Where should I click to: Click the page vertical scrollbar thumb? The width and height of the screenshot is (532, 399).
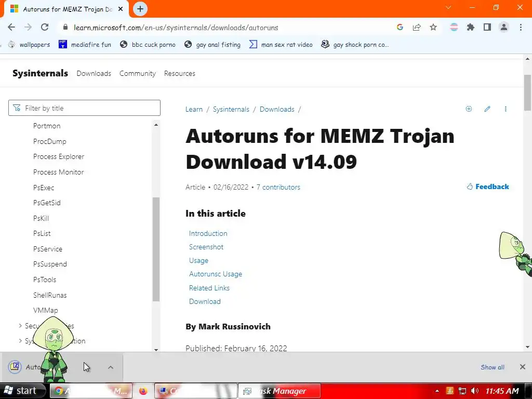pyautogui.click(x=527, y=92)
